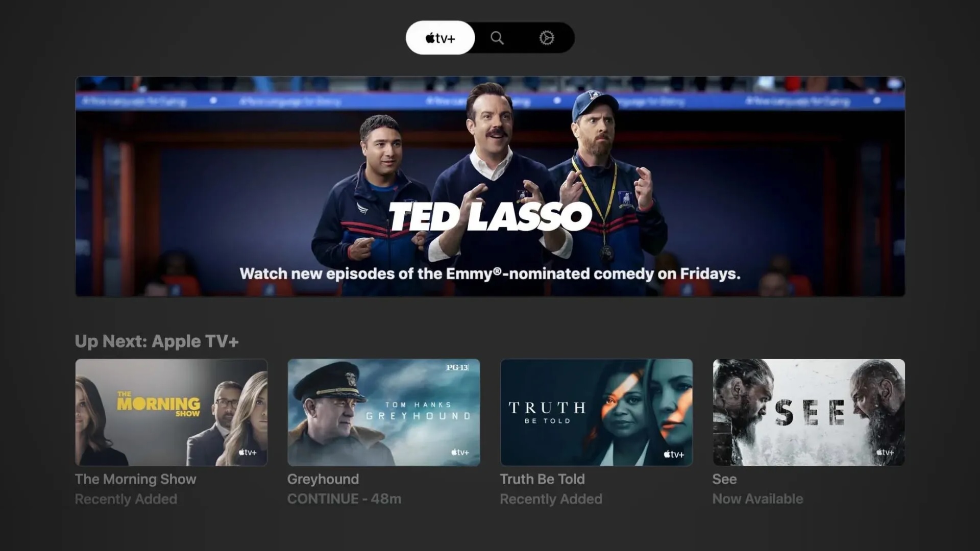Click the Ted Lasso title logo
The image size is (980, 551).
click(x=490, y=216)
